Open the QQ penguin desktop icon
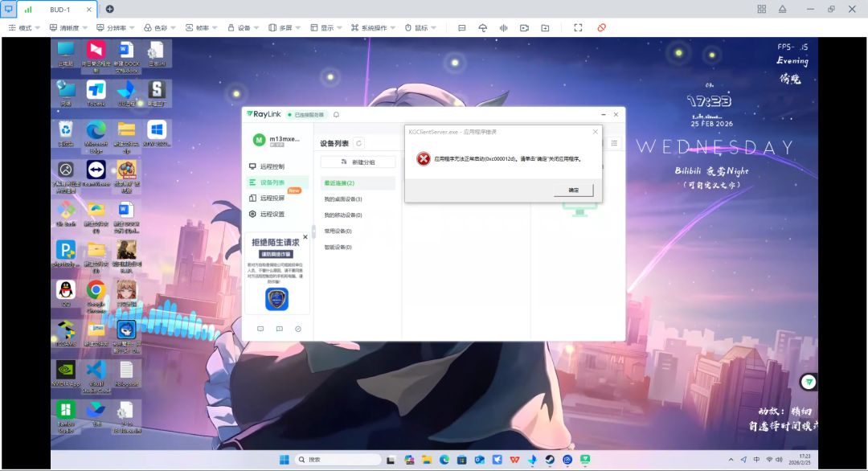868x471 pixels. [65, 293]
